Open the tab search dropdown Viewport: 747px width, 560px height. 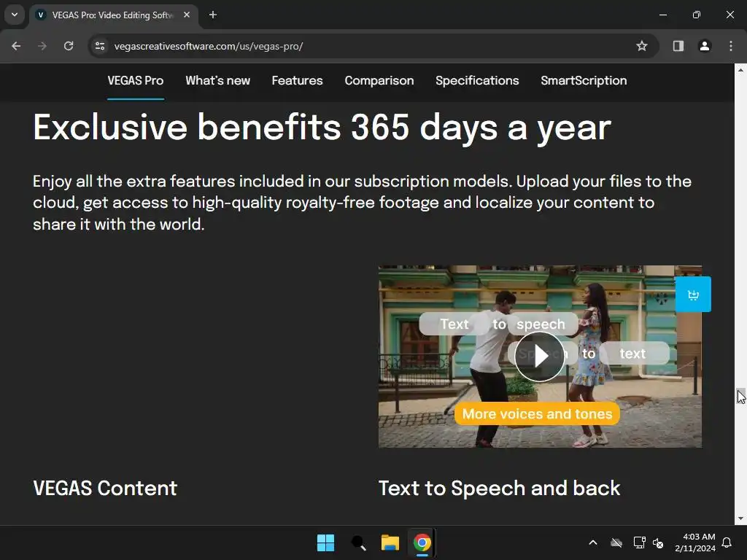(15, 15)
